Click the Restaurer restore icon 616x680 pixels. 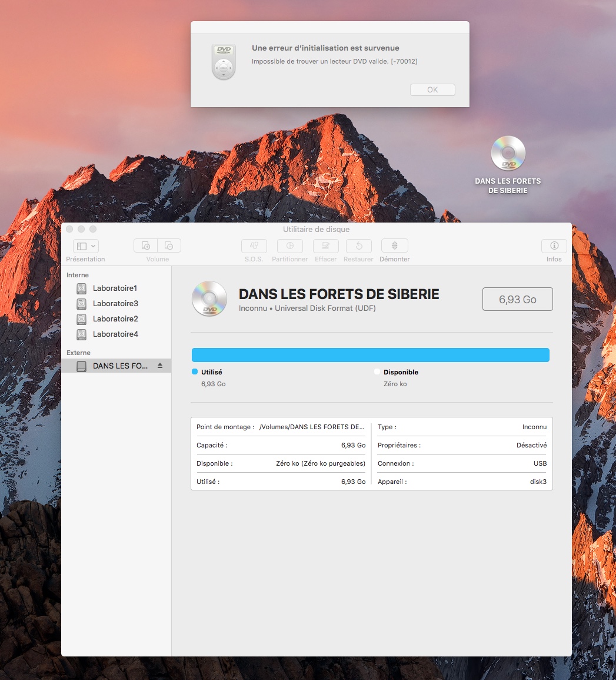point(358,246)
